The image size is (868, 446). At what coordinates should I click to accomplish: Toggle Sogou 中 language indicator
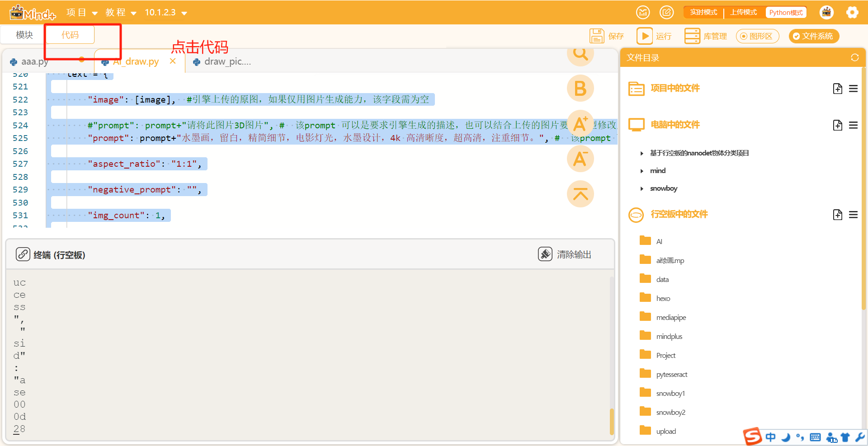pyautogui.click(x=771, y=437)
